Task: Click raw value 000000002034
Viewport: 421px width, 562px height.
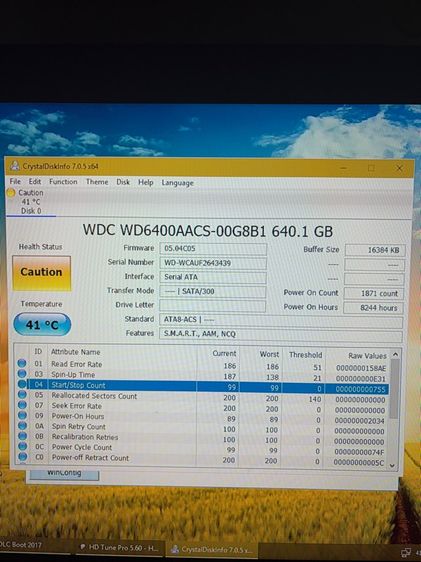Action: 359,420
